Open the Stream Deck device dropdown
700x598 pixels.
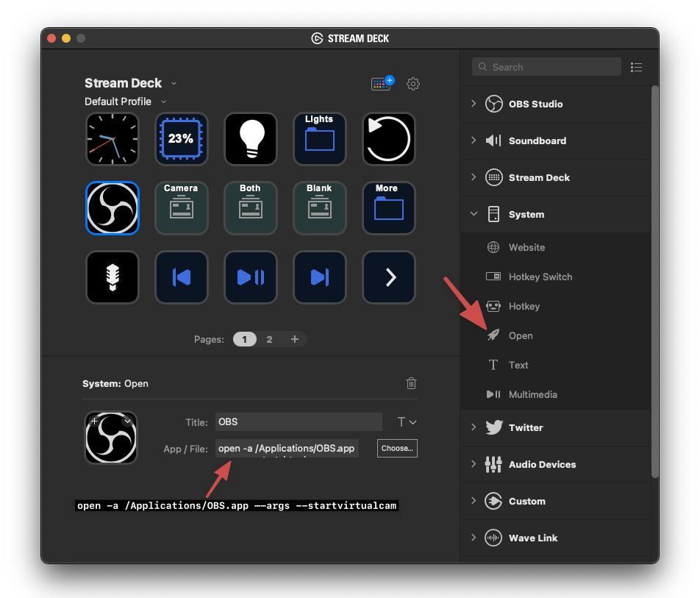pos(174,84)
